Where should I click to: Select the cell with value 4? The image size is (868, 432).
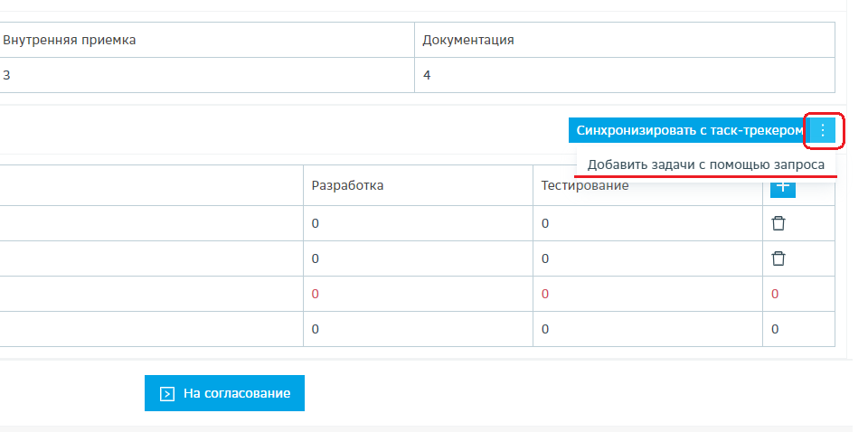(427, 75)
